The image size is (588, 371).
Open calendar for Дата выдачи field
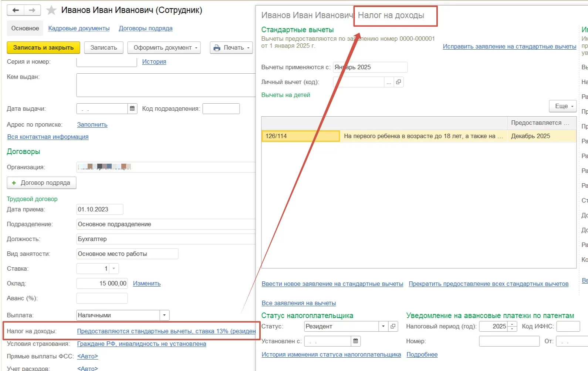pos(132,108)
